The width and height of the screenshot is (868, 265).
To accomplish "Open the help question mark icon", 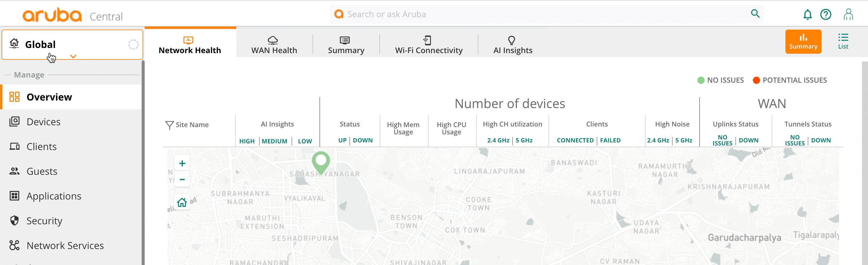I will tap(826, 14).
